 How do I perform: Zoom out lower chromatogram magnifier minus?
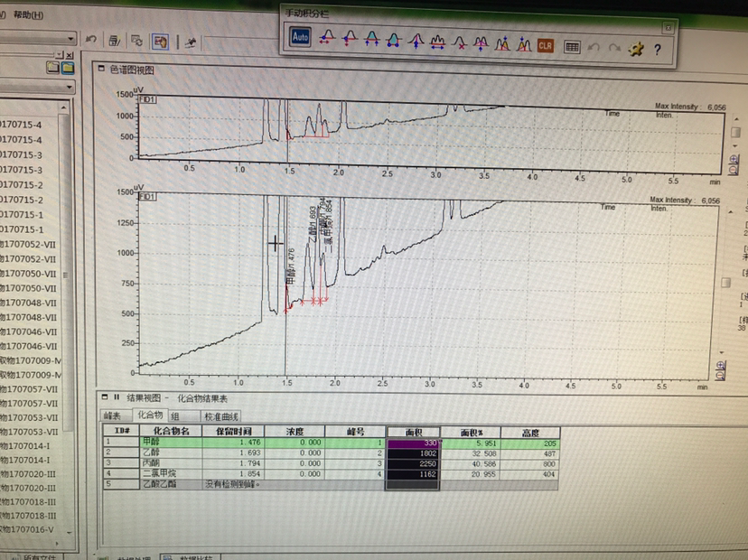tap(720, 376)
